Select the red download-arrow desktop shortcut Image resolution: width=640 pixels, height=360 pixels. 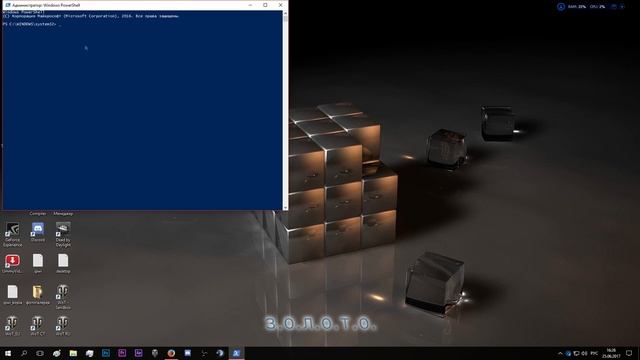tap(12, 263)
